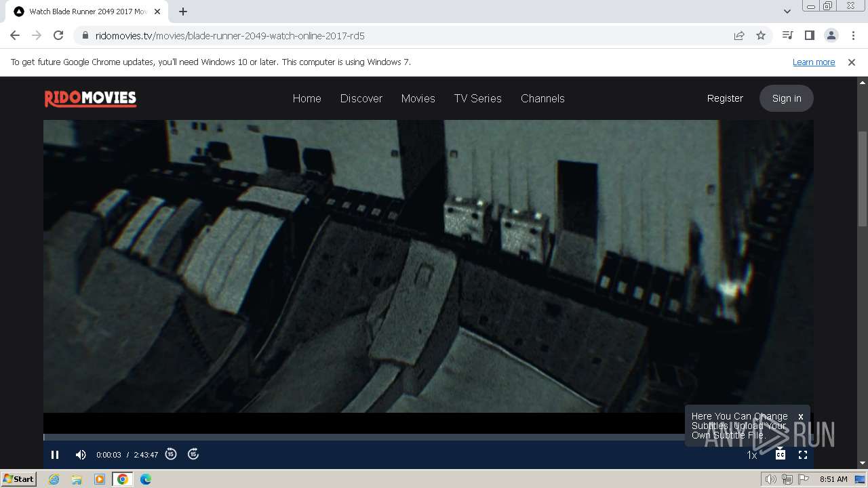Open the 1x playback speed menu
868x488 pixels.
[x=752, y=455]
